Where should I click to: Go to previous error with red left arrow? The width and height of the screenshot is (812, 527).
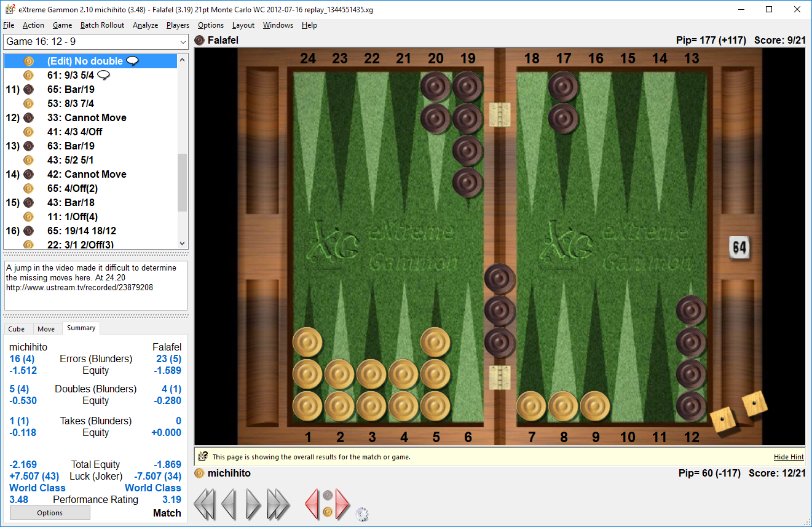tap(312, 504)
